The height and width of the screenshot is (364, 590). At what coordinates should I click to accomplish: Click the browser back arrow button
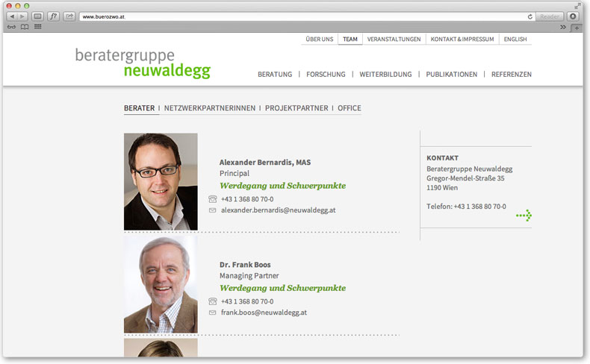coord(12,16)
